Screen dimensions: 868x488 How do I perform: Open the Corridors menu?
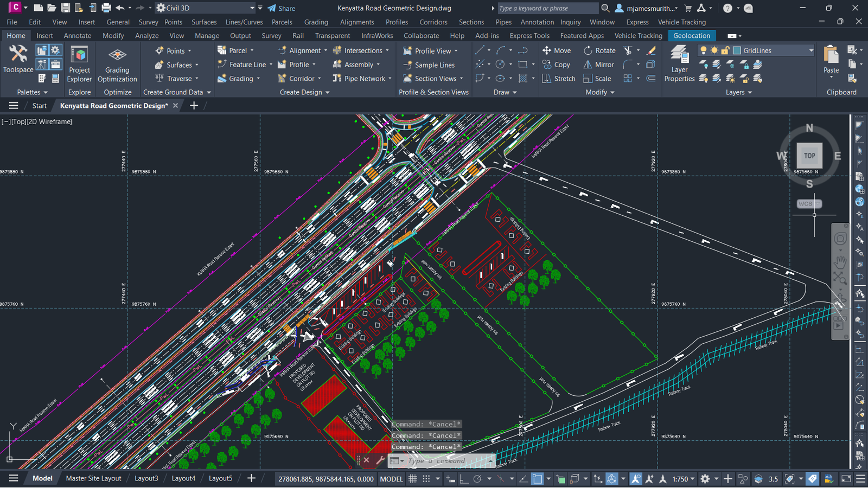click(x=433, y=22)
